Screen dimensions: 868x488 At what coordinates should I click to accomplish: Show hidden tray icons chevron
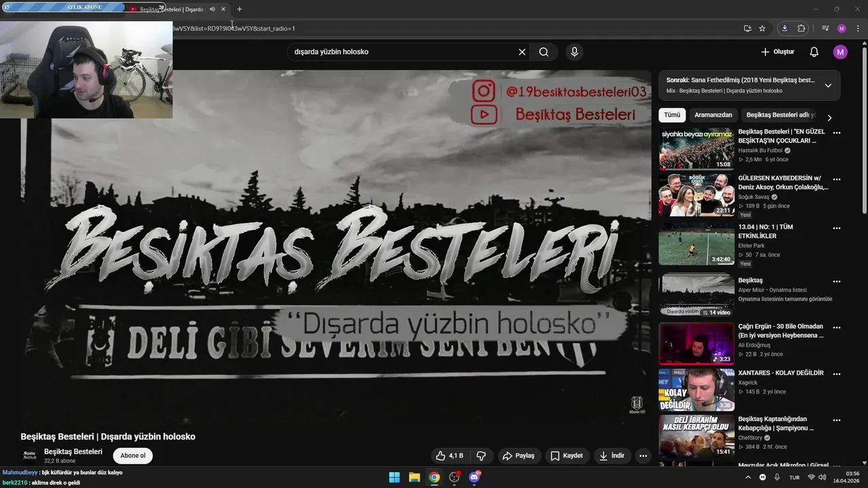click(x=748, y=477)
